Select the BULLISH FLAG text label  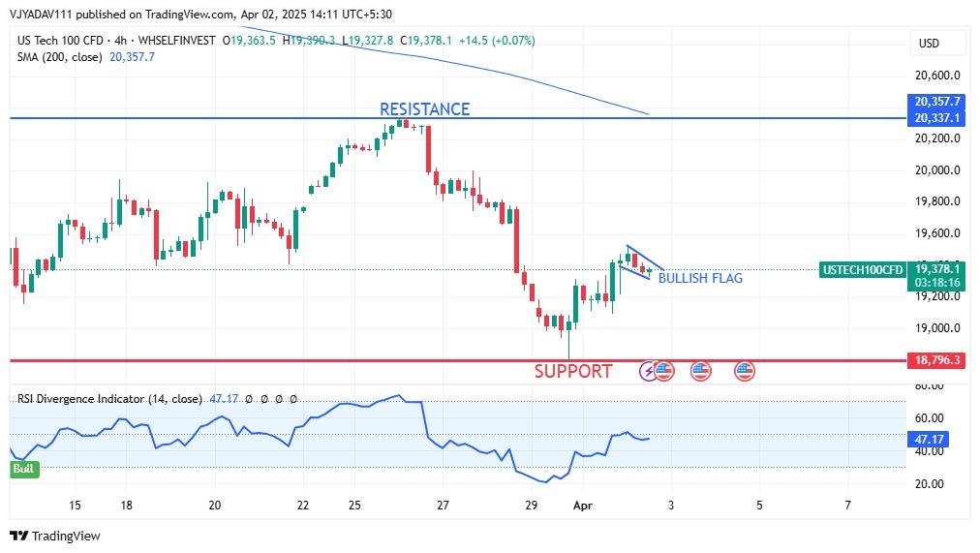[700, 279]
